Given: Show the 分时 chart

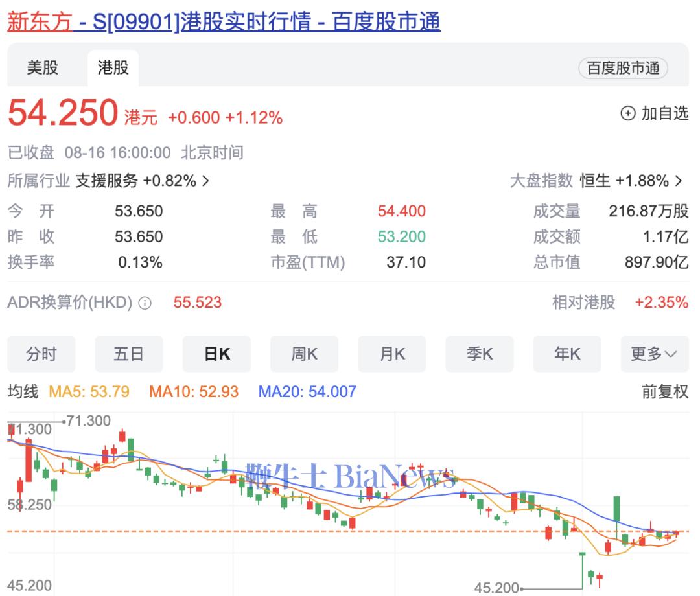Looking at the screenshot, I should pos(41,354).
